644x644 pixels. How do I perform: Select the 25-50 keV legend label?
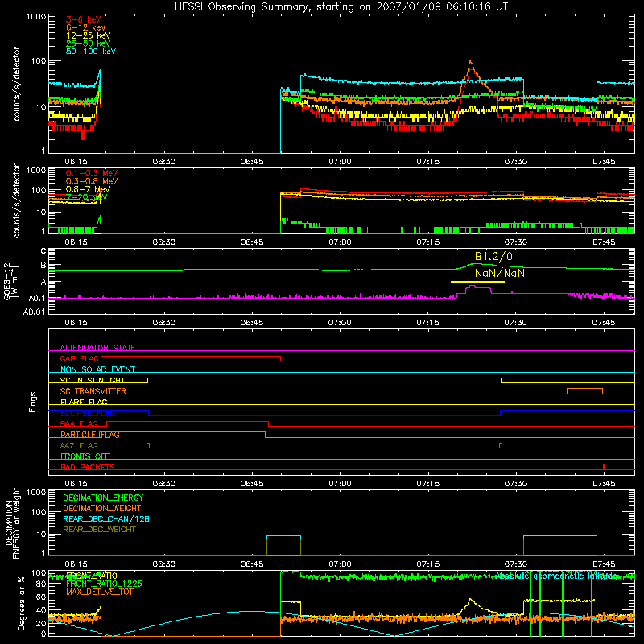(89, 43)
